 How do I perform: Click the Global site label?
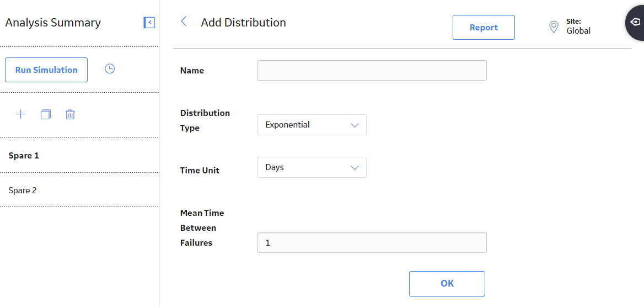coord(578,30)
